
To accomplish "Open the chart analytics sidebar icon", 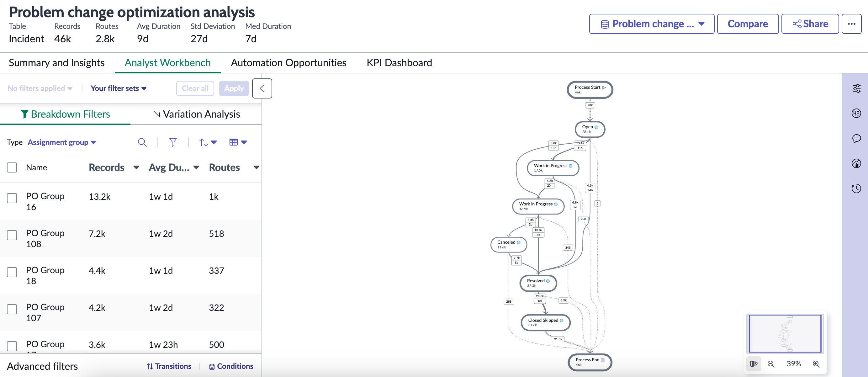I will [856, 163].
